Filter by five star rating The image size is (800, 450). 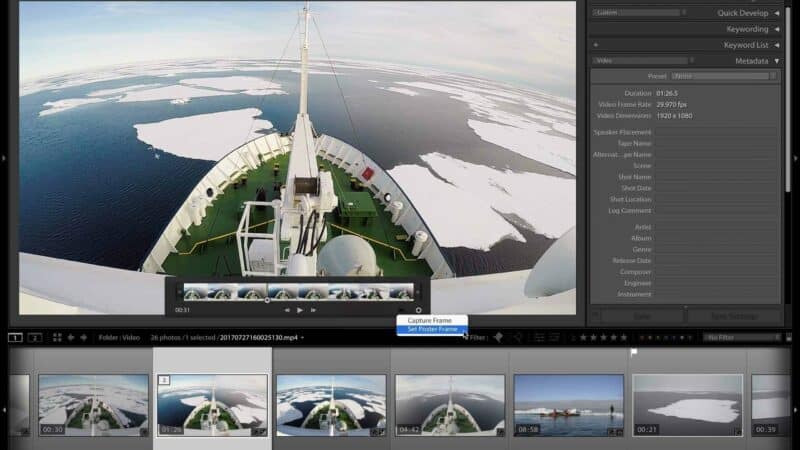pyautogui.click(x=623, y=337)
